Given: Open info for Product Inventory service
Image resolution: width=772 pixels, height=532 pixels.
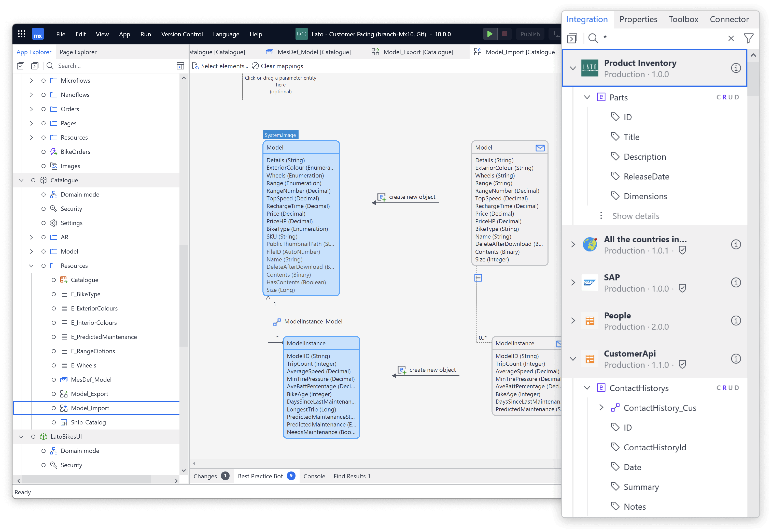Looking at the screenshot, I should tap(736, 68).
